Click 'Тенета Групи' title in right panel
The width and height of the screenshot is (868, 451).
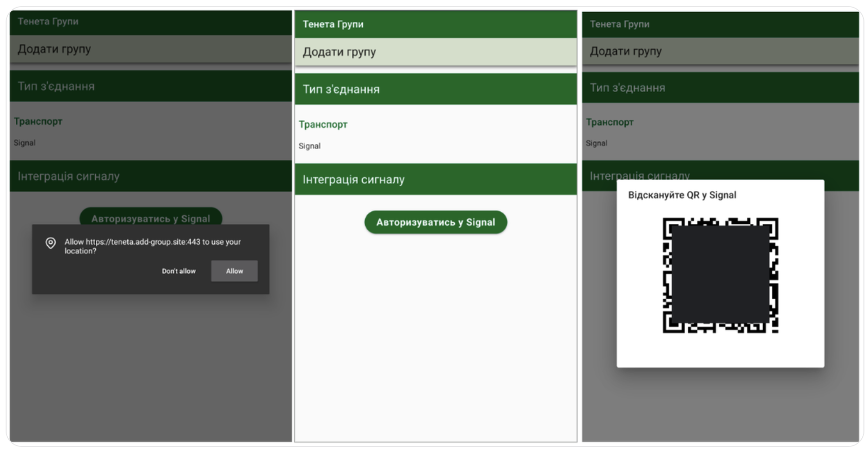(x=619, y=24)
